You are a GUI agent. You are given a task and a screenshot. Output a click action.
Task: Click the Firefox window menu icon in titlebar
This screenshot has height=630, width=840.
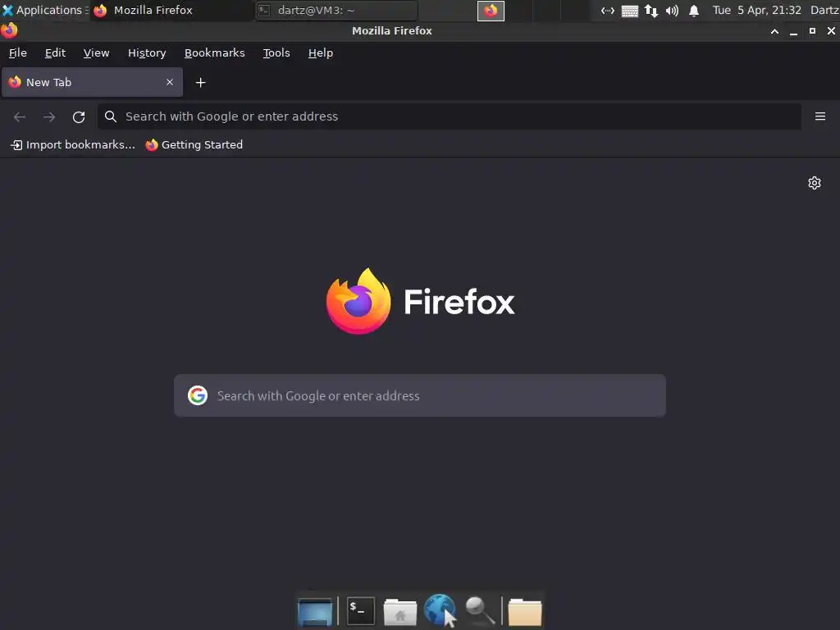[x=9, y=30]
